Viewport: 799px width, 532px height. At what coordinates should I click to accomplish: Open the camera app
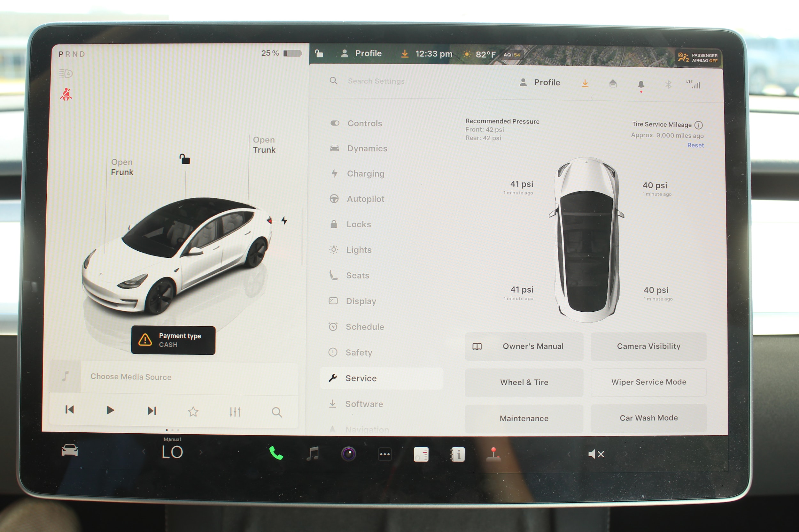tap(348, 454)
